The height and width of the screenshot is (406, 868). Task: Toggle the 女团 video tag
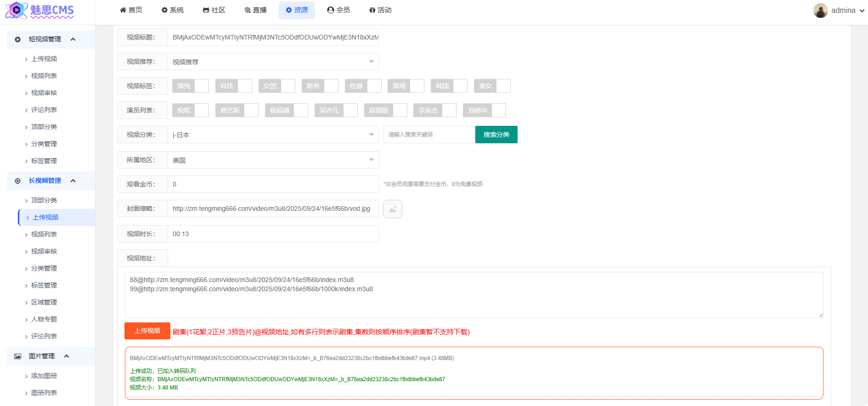(x=277, y=86)
